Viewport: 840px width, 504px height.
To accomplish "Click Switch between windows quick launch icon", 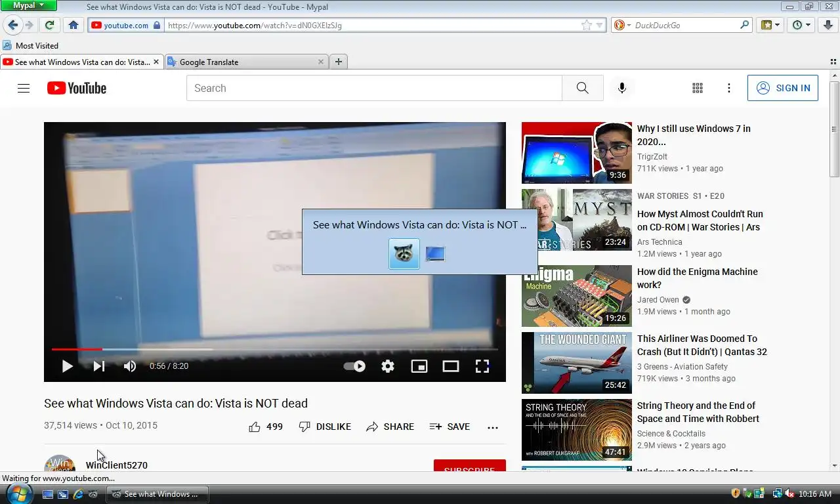I will click(63, 494).
